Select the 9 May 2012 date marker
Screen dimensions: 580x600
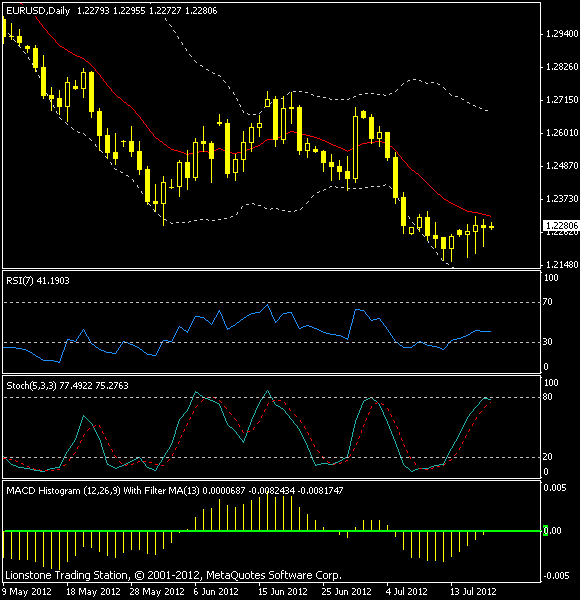[27, 592]
